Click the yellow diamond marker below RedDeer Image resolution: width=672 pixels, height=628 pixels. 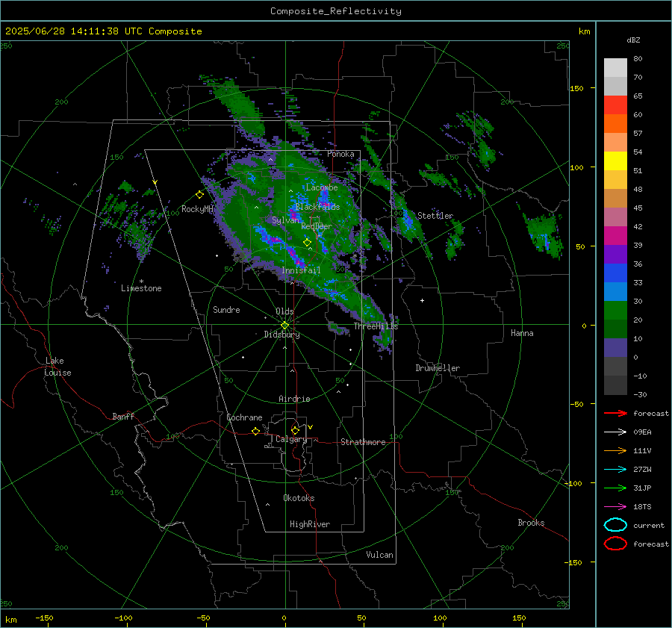coord(307,243)
